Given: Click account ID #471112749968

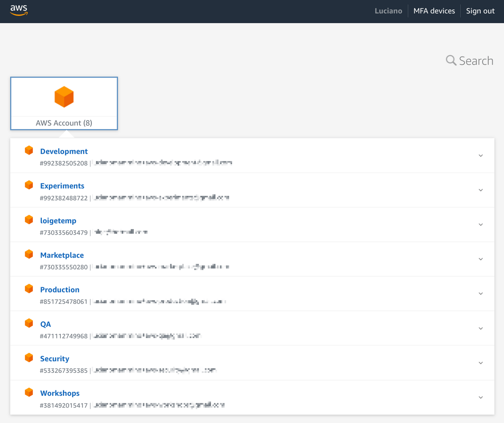Looking at the screenshot, I should pyautogui.click(x=64, y=336).
